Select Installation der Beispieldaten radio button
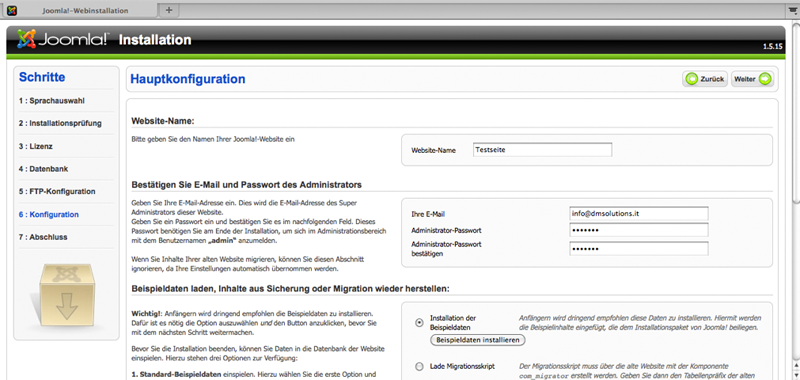 (419, 322)
